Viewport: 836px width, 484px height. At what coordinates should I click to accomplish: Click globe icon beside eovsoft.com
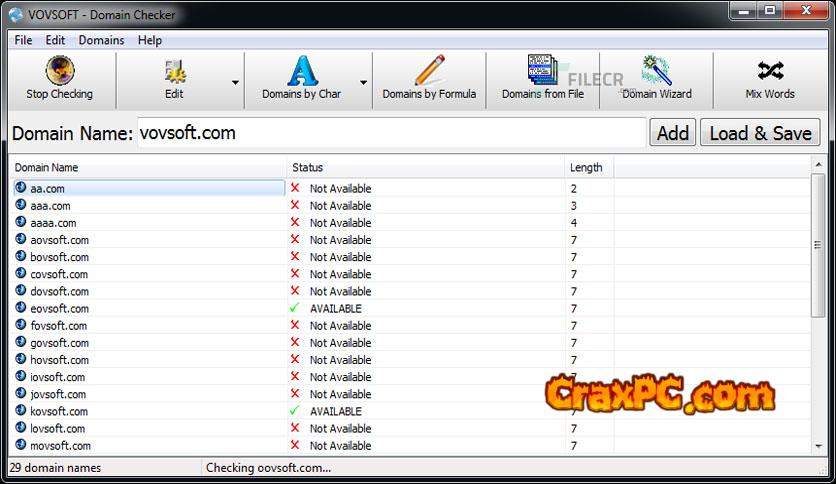[x=21, y=308]
